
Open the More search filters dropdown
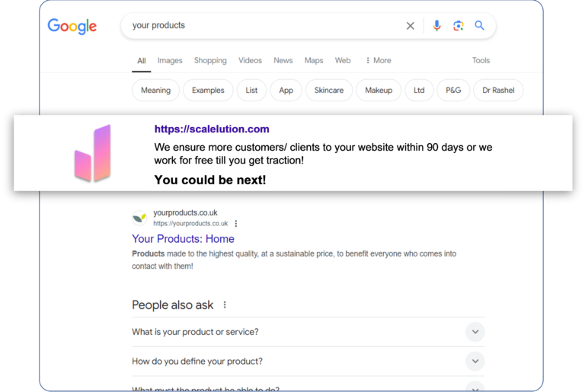(x=378, y=61)
